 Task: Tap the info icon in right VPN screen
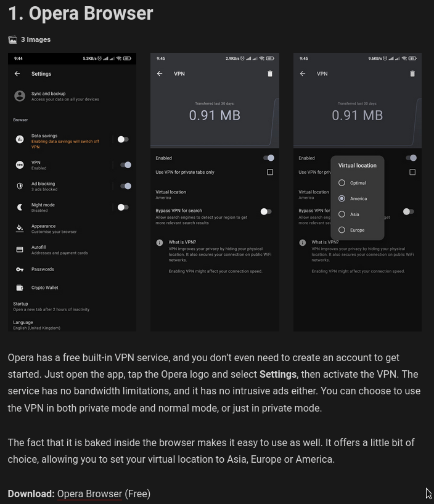coord(303,243)
